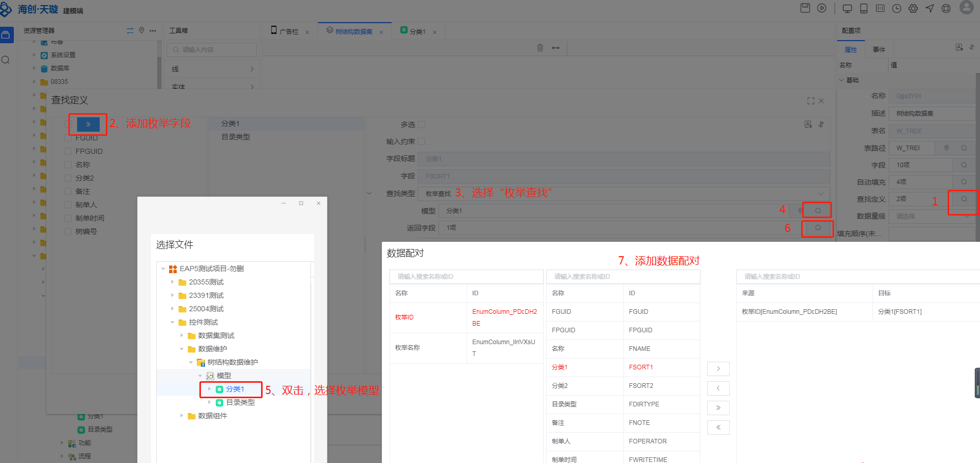
Task: Click the delete trash icon in canvas toolbar
Action: click(x=540, y=48)
